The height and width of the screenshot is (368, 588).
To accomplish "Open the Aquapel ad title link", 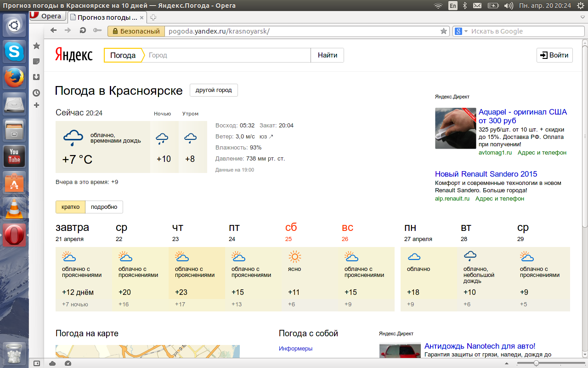I will (523, 116).
